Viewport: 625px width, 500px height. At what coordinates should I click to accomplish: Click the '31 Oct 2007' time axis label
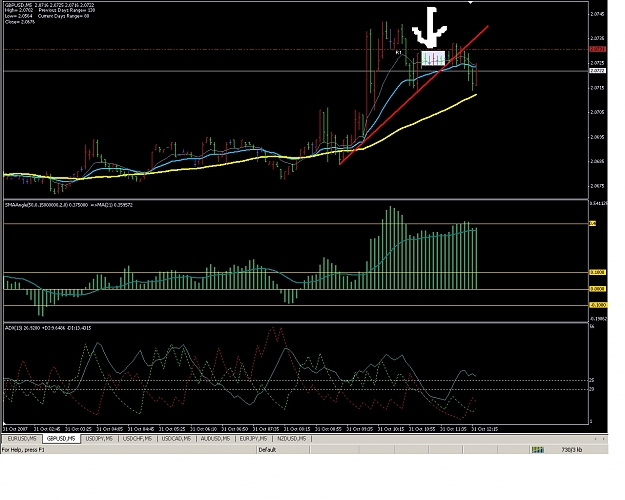tap(15, 429)
